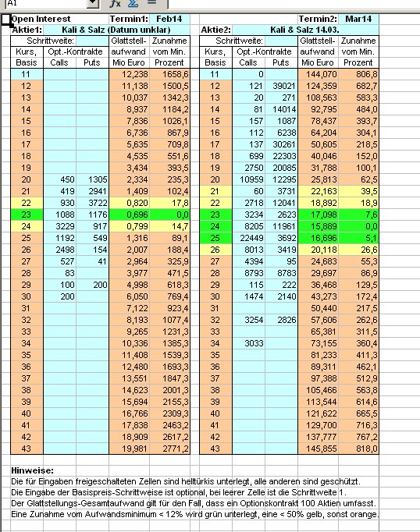Click into the formula input line
The image size is (420, 532).
click(x=294, y=3)
